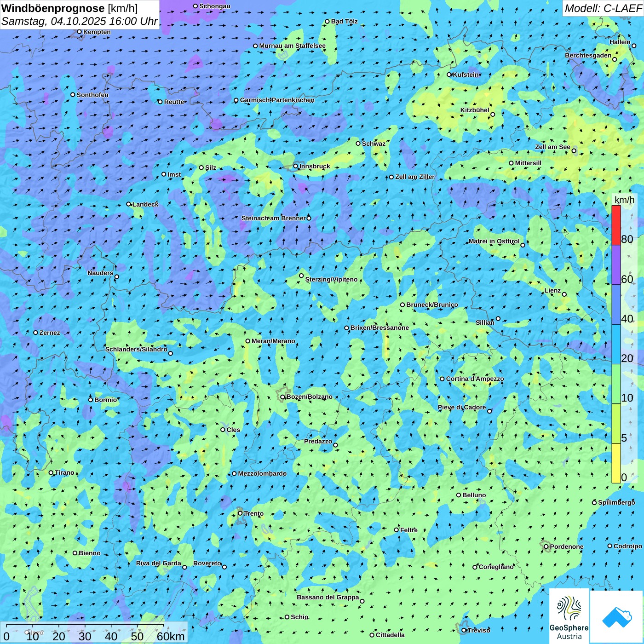Viewport: 644px width, 644px height.
Task: Click the Murnau am Staffelsee label
Action: click(293, 46)
